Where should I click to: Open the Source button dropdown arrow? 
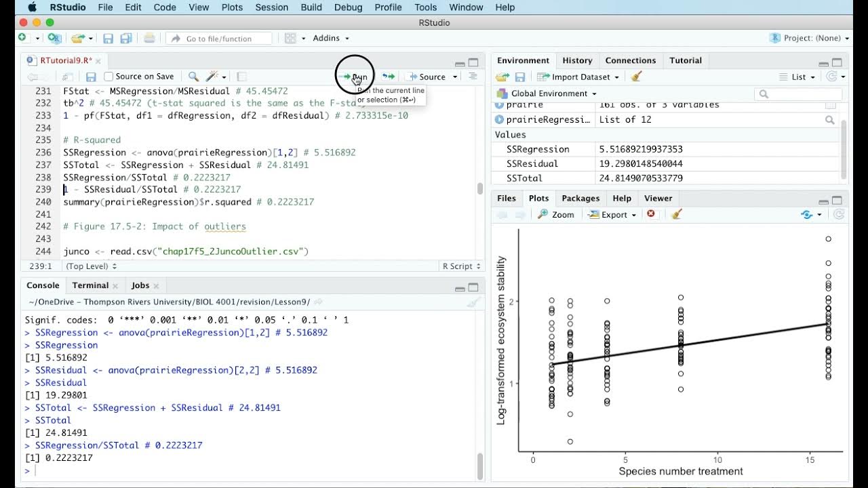pyautogui.click(x=455, y=77)
